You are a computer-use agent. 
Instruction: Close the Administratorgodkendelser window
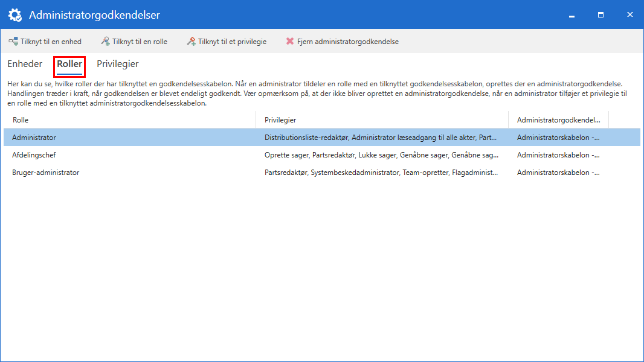630,14
